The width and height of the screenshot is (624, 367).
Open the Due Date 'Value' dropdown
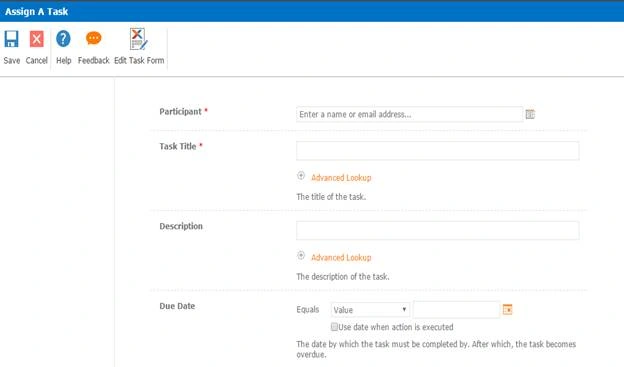pos(370,310)
